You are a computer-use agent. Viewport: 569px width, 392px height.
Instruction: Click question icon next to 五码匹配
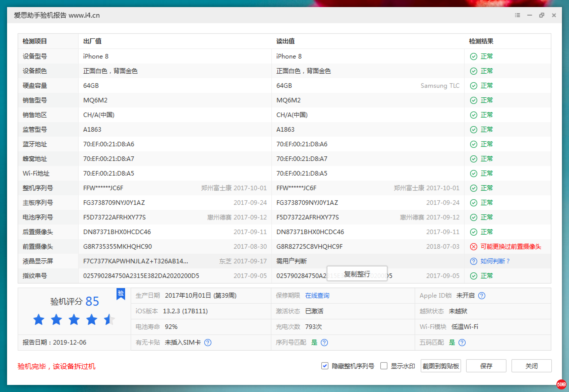462,343
